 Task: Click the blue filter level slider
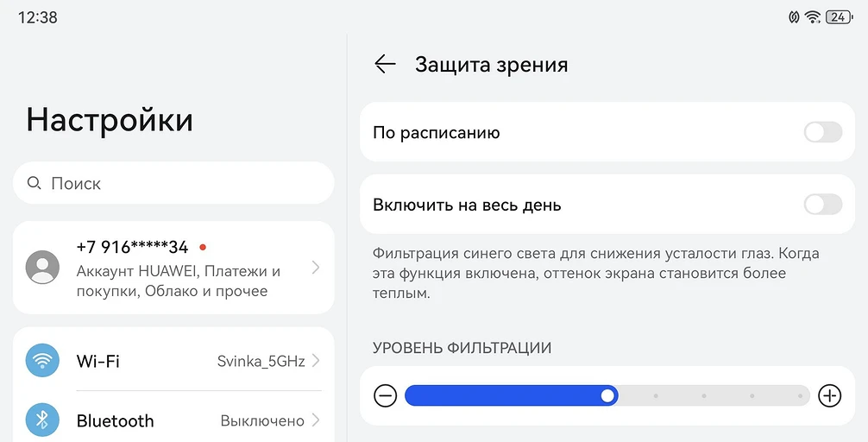(x=607, y=395)
